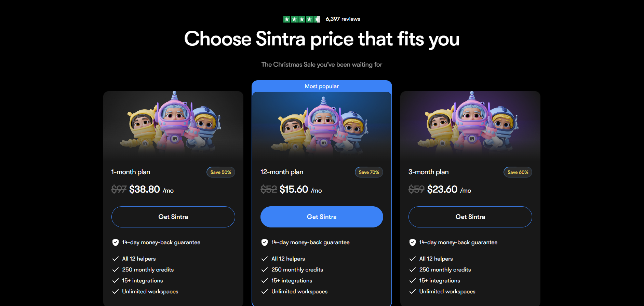Click the shield icon in 1-month plan
The image size is (644, 306).
click(116, 242)
